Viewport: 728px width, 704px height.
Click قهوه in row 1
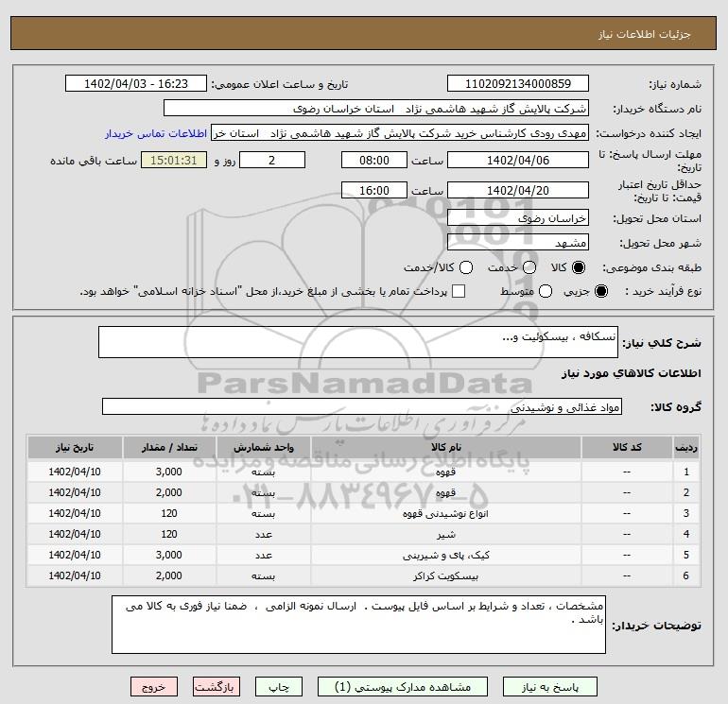[x=445, y=472]
